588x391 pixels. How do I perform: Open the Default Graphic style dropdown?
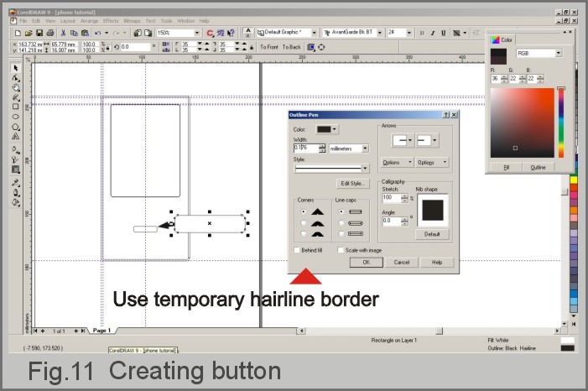315,33
